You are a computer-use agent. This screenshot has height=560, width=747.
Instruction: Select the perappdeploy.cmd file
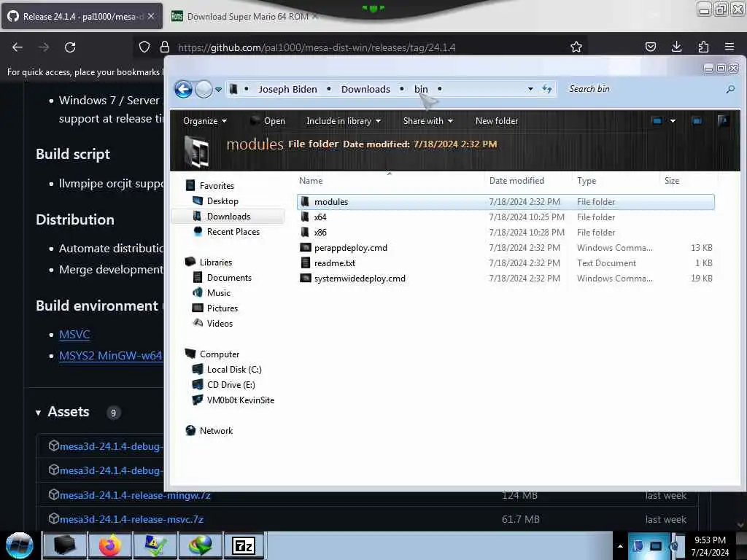tap(349, 248)
